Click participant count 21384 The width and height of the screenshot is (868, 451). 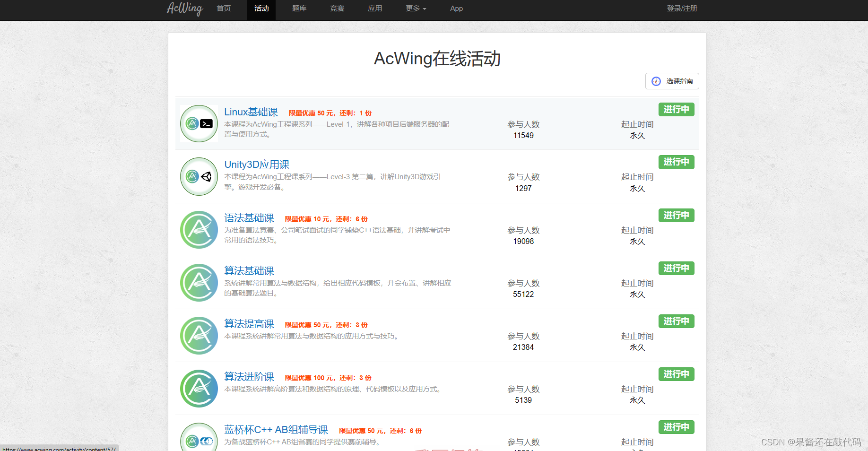(523, 347)
